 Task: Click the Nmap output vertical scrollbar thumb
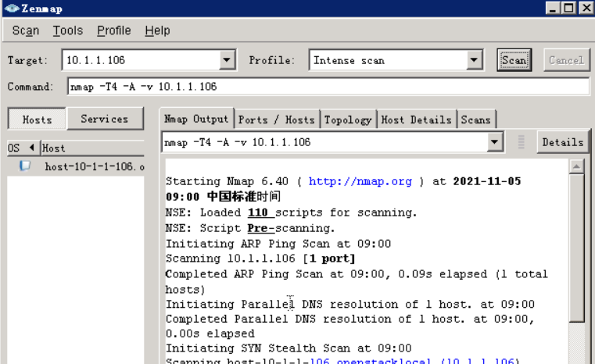(576, 248)
